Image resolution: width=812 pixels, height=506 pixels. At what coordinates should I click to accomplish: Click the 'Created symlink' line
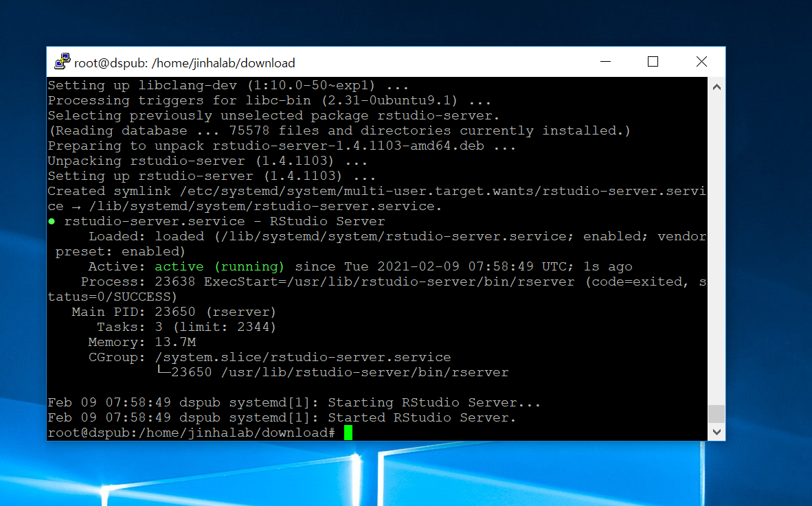tap(376, 198)
